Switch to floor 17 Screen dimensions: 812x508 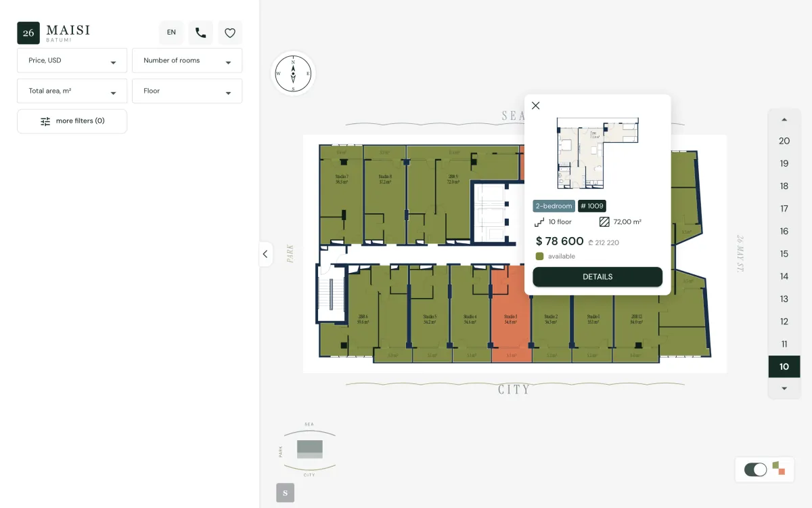click(x=784, y=209)
